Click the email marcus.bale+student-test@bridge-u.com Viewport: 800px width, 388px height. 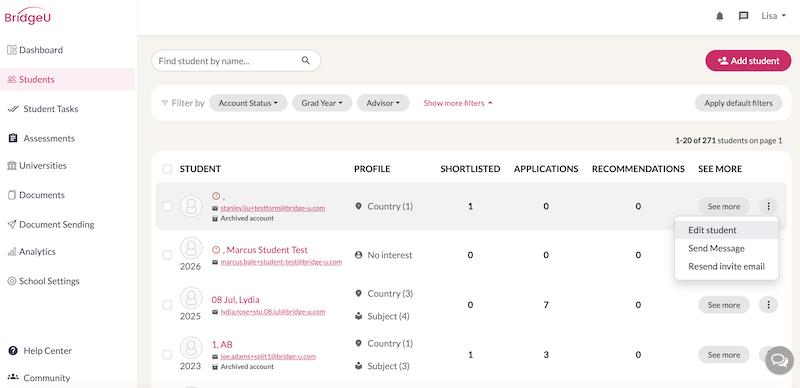(x=281, y=262)
